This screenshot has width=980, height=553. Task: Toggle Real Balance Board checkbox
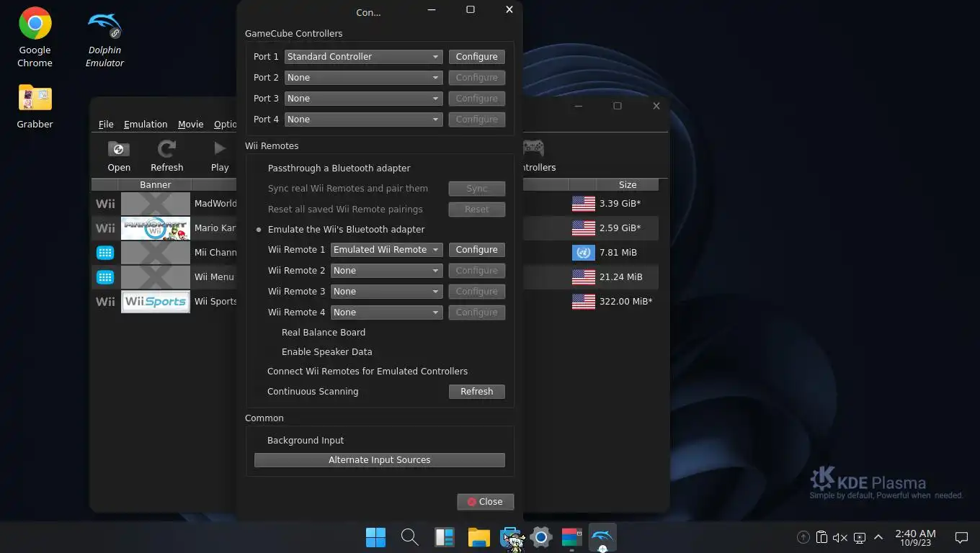[x=317, y=332]
